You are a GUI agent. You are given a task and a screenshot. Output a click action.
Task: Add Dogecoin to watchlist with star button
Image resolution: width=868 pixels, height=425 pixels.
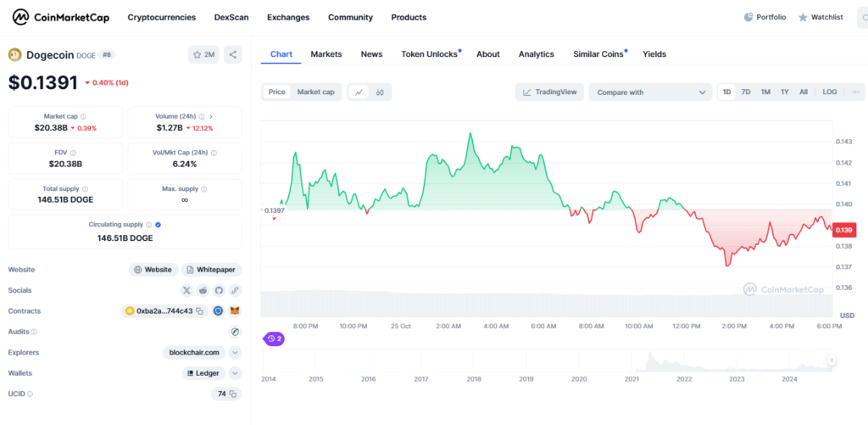coord(204,55)
